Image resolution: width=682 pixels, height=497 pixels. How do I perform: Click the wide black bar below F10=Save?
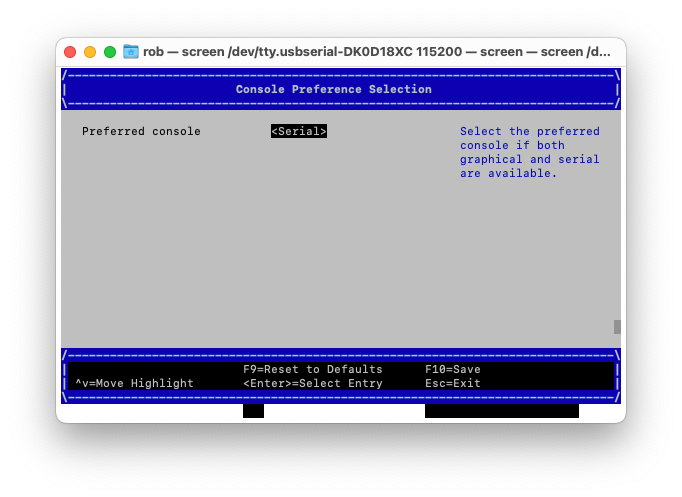(501, 410)
